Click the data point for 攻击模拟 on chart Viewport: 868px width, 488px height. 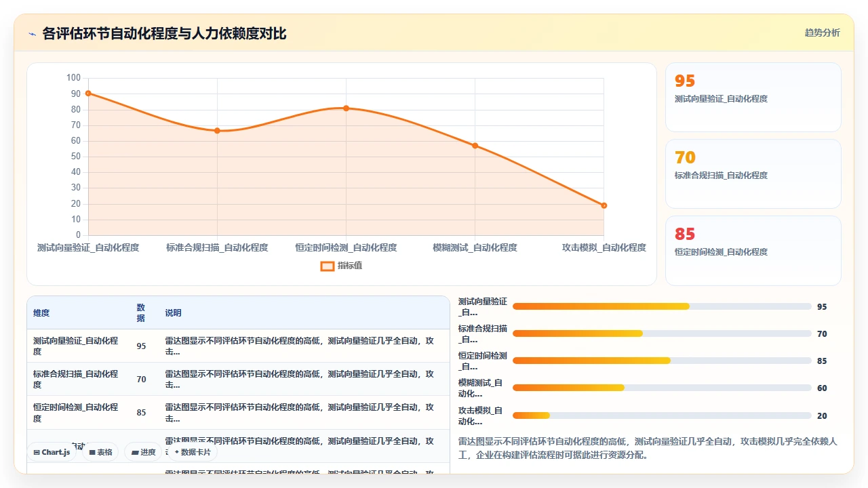pos(604,205)
